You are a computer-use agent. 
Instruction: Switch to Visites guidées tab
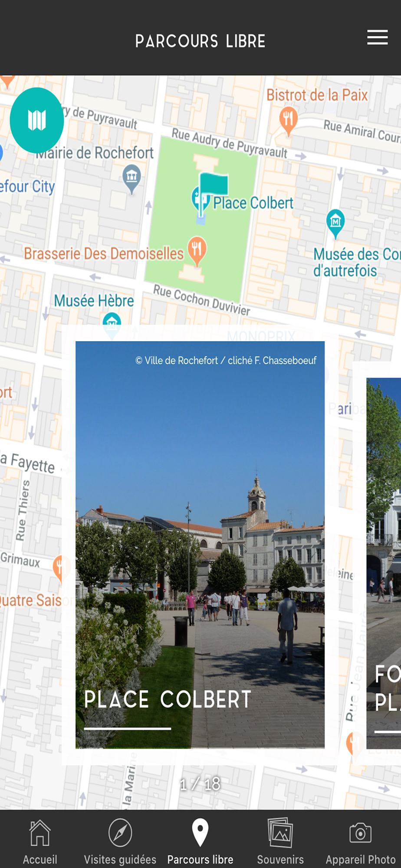tap(120, 841)
